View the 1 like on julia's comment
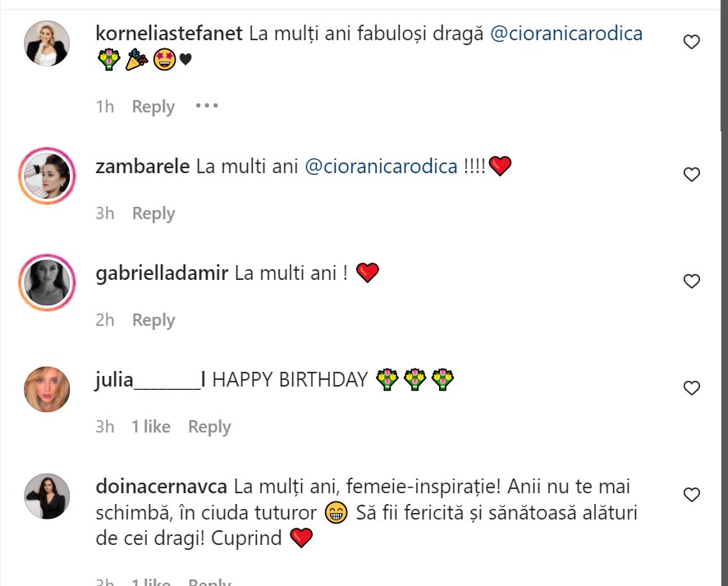This screenshot has width=728, height=586. 151,427
